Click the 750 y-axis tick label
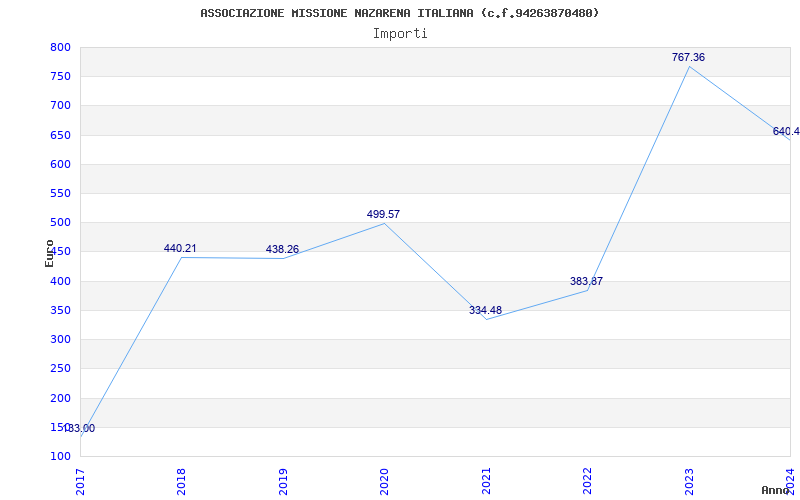 coord(60,77)
